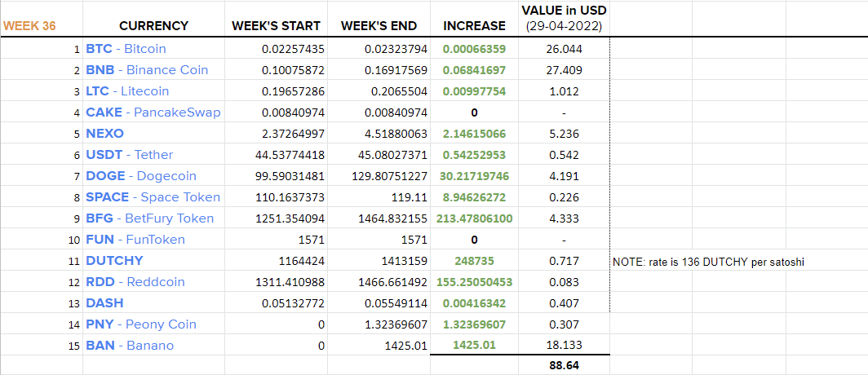Open the BNB - Binance Coin link

[x=147, y=69]
